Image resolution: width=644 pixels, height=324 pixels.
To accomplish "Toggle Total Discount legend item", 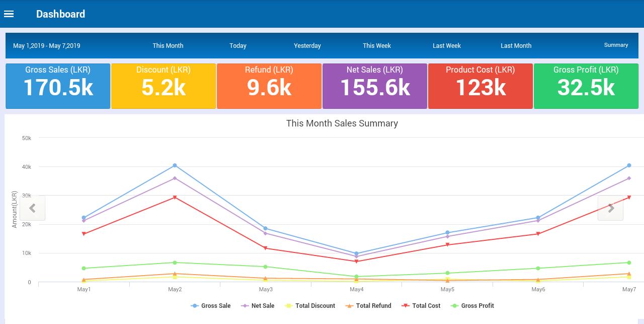I will [x=310, y=306].
